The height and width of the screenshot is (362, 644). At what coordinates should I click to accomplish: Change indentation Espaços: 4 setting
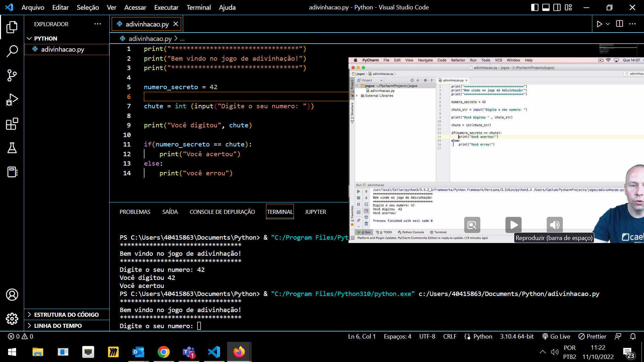(x=397, y=336)
